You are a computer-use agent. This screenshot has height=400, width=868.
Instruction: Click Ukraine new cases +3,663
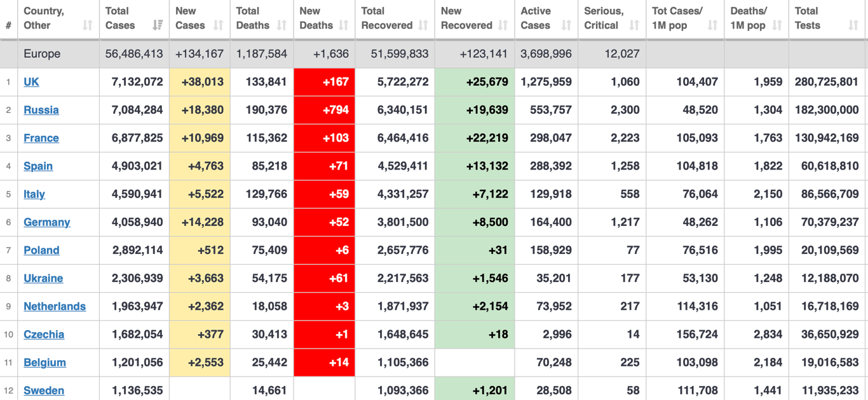pos(200,277)
